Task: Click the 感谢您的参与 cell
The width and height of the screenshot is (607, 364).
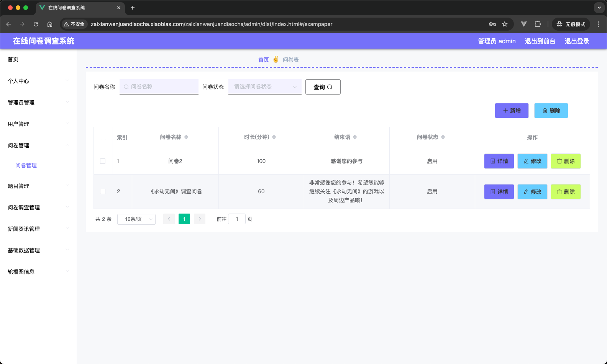Action: tap(347, 161)
